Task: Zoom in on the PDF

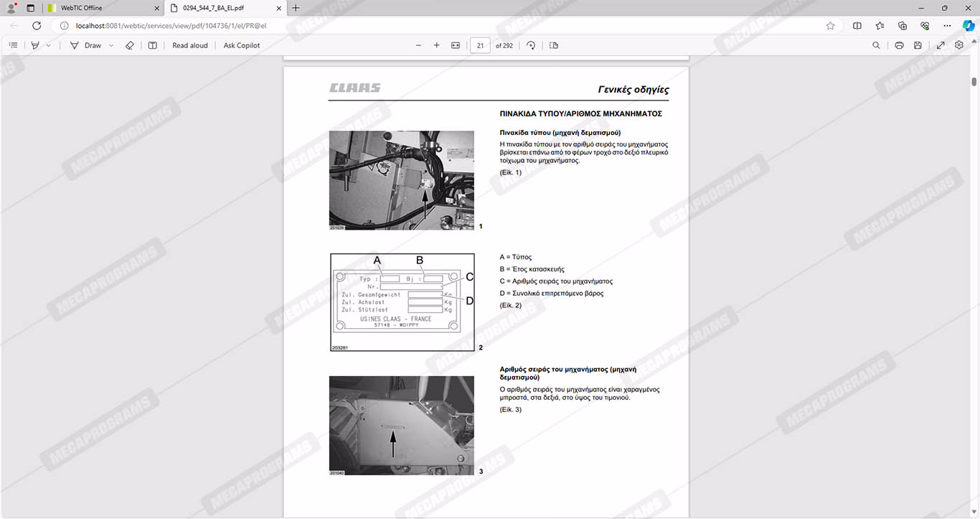Action: (436, 45)
